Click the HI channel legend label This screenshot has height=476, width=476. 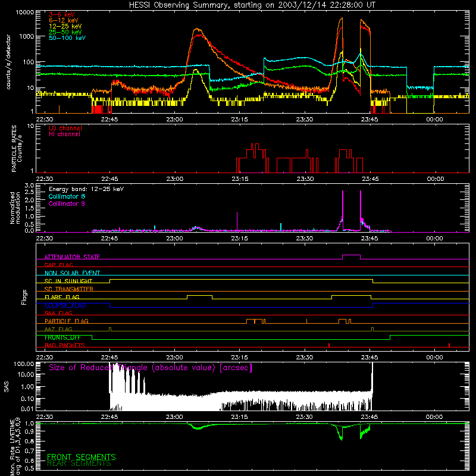tap(64, 134)
